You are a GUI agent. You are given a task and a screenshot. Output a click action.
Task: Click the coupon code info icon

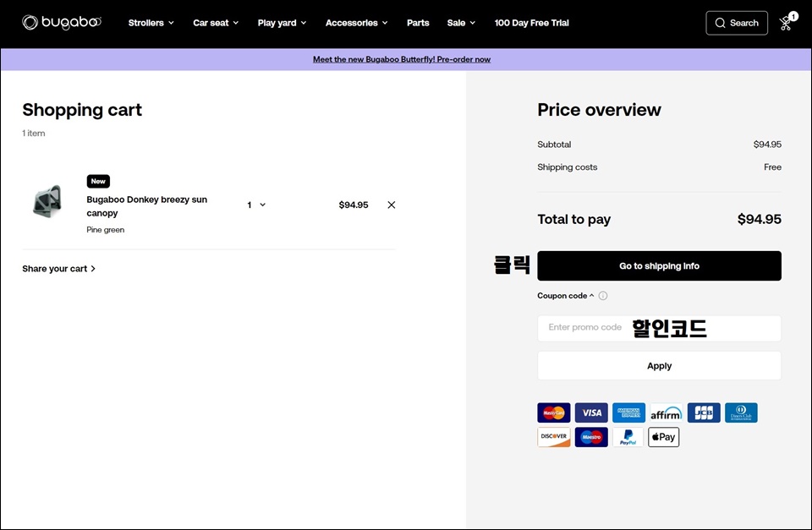coord(603,296)
